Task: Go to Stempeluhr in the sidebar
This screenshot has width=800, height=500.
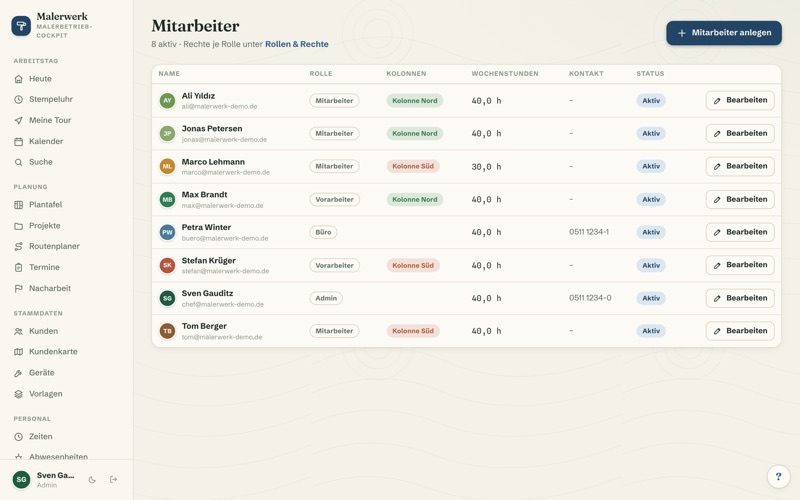Action: coord(66,99)
